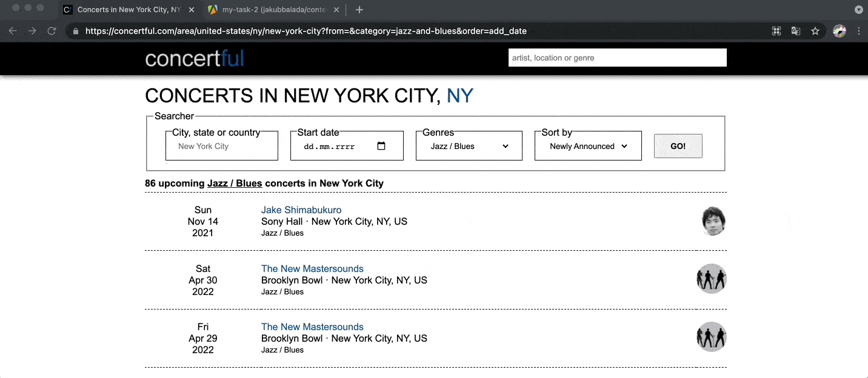Expand the Genres Jazz / Blues dropdown
Viewport: 868px width, 378px height.
click(x=469, y=146)
